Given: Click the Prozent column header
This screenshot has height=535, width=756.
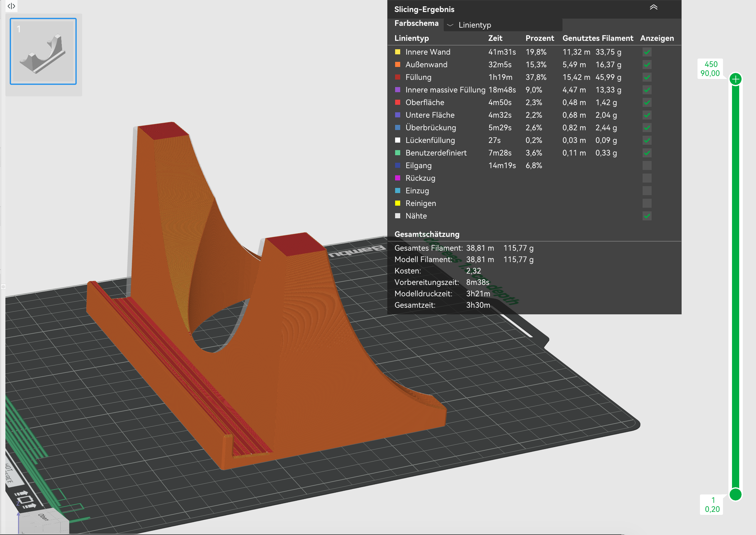Looking at the screenshot, I should 540,38.
